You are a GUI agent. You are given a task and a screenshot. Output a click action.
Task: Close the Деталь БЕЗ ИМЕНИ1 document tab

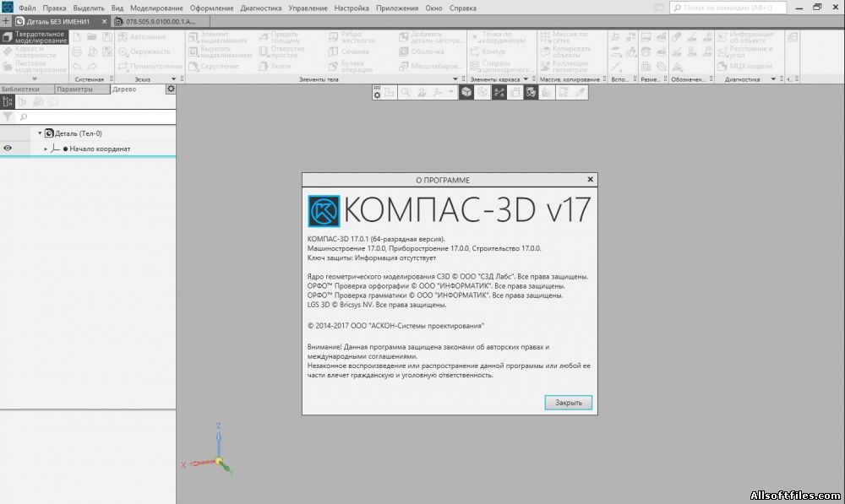point(105,22)
